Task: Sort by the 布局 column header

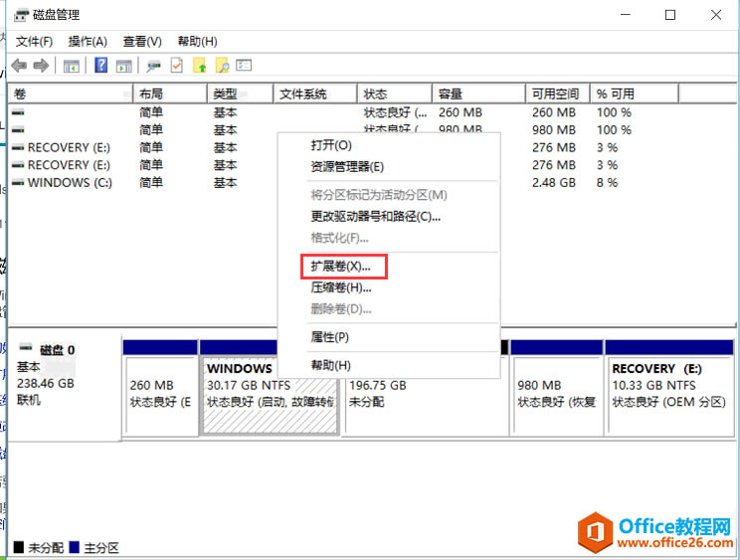Action: 170,93
